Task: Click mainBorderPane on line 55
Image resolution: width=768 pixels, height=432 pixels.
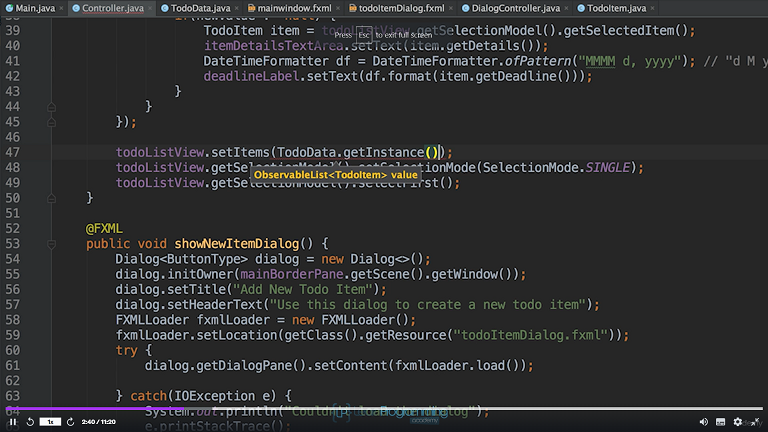Action: coord(291,274)
